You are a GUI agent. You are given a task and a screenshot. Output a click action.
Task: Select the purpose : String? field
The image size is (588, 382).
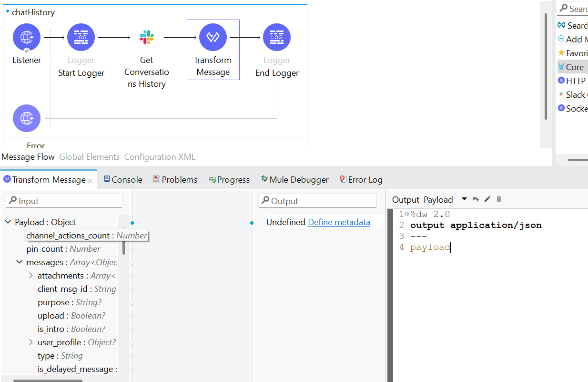coord(70,302)
